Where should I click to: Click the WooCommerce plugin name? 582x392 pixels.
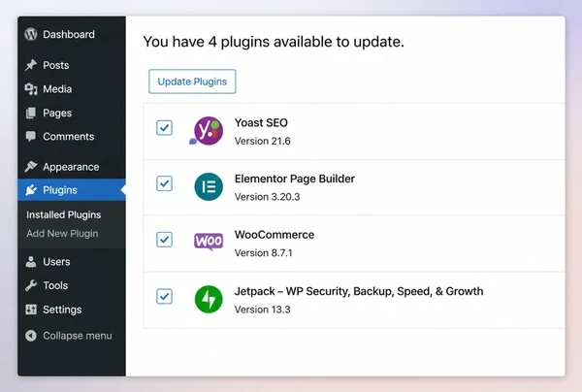pos(275,235)
